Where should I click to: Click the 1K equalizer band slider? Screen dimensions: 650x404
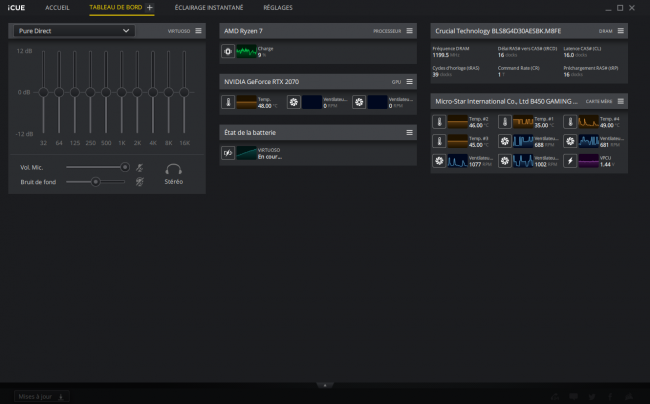[121, 92]
